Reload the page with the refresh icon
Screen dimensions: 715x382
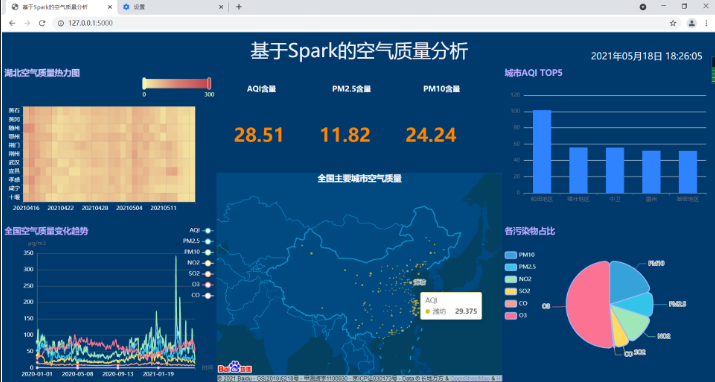point(42,23)
